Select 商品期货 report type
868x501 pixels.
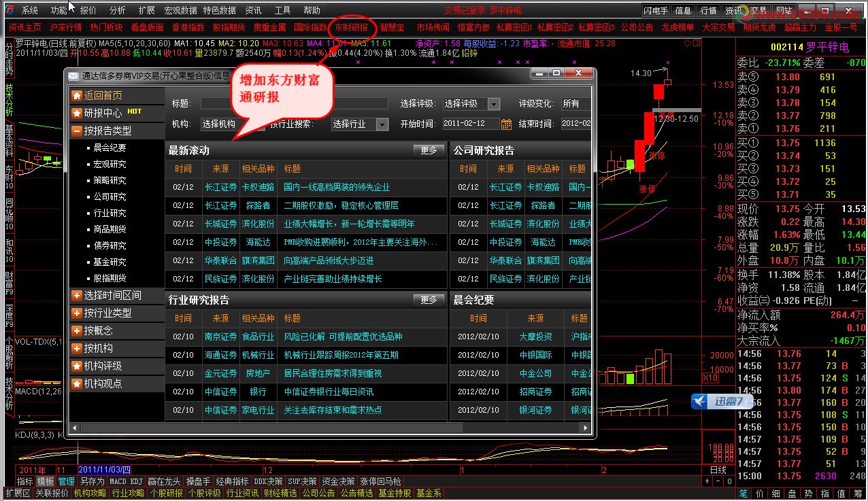(x=110, y=229)
